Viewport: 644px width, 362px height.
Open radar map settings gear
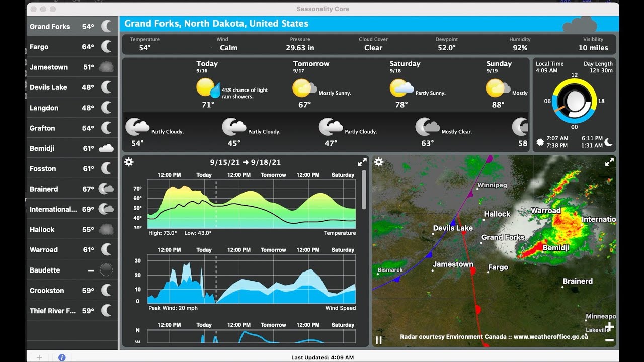379,162
